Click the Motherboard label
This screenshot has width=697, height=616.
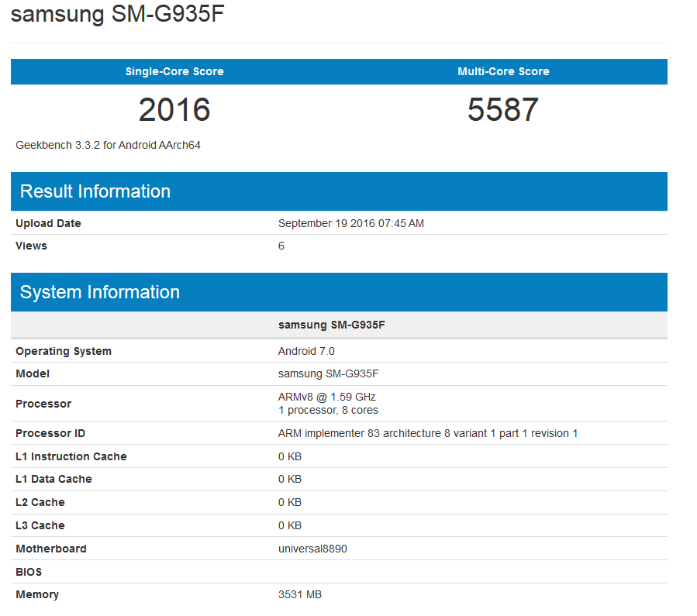click(51, 549)
